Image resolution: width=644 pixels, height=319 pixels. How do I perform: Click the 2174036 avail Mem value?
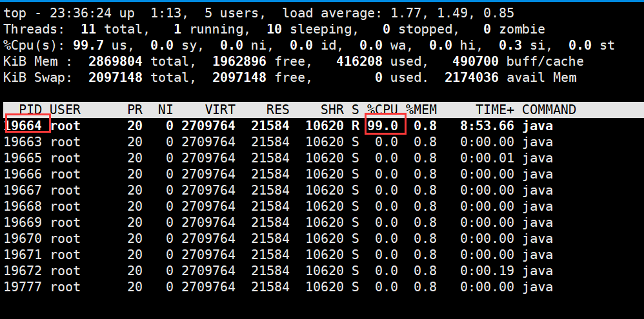coord(472,77)
